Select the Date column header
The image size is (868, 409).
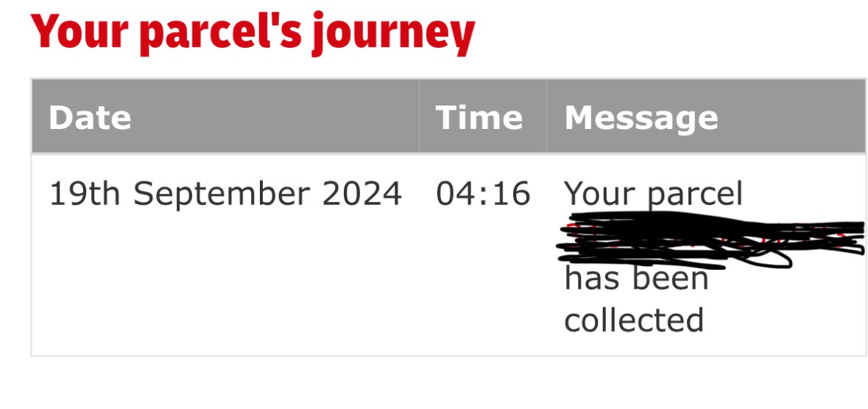(90, 118)
